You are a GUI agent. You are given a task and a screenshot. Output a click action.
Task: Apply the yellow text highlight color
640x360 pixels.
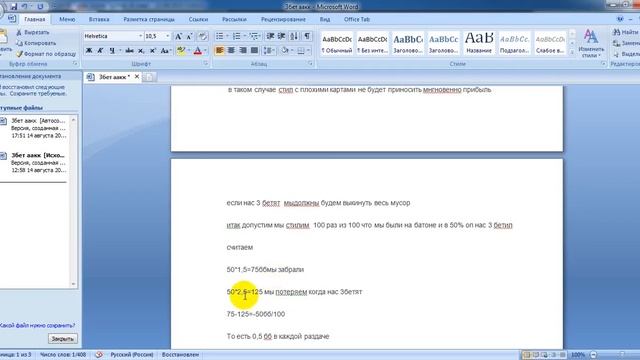point(181,51)
